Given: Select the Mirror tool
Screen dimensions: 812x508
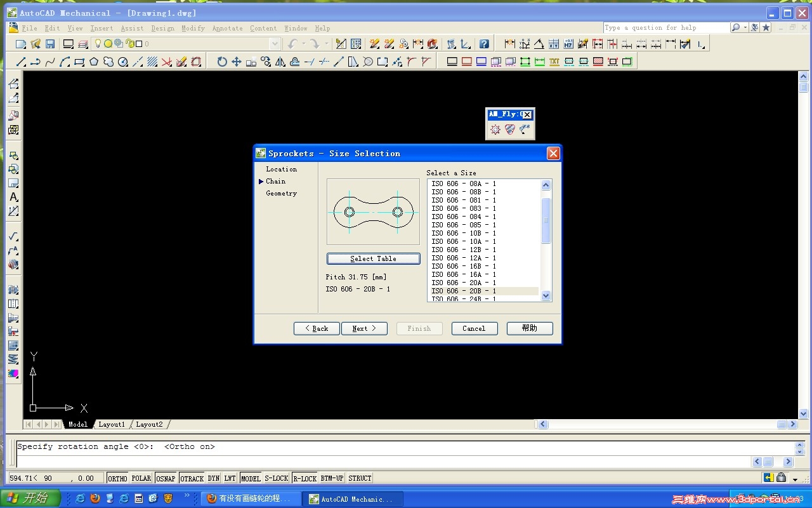Looking at the screenshot, I should coord(280,62).
